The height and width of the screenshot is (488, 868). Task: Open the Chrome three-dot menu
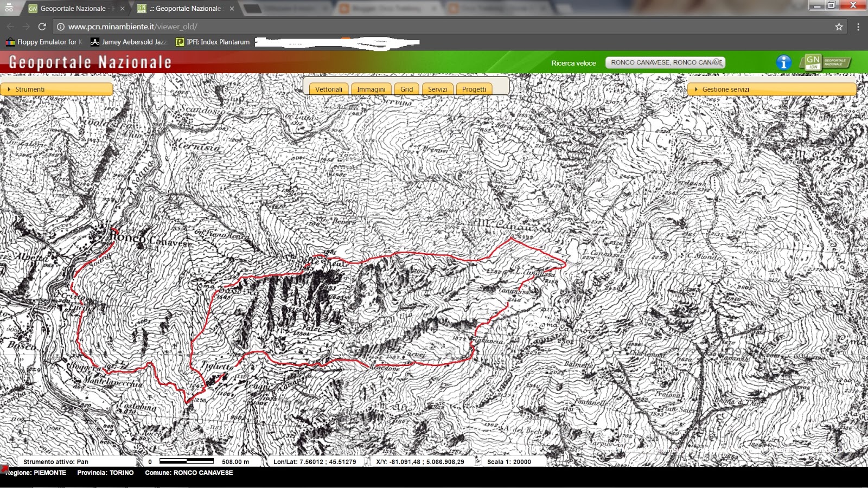(x=858, y=27)
